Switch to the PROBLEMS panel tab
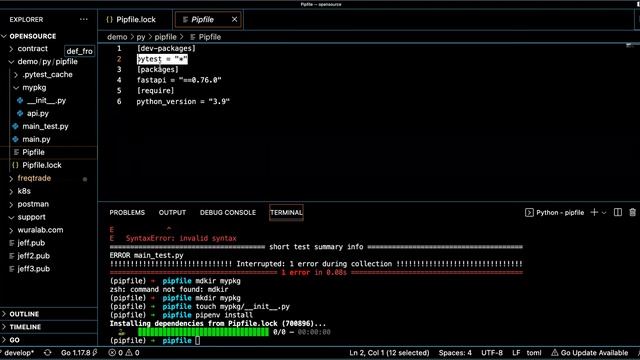Image resolution: width=640 pixels, height=360 pixels. [127, 213]
